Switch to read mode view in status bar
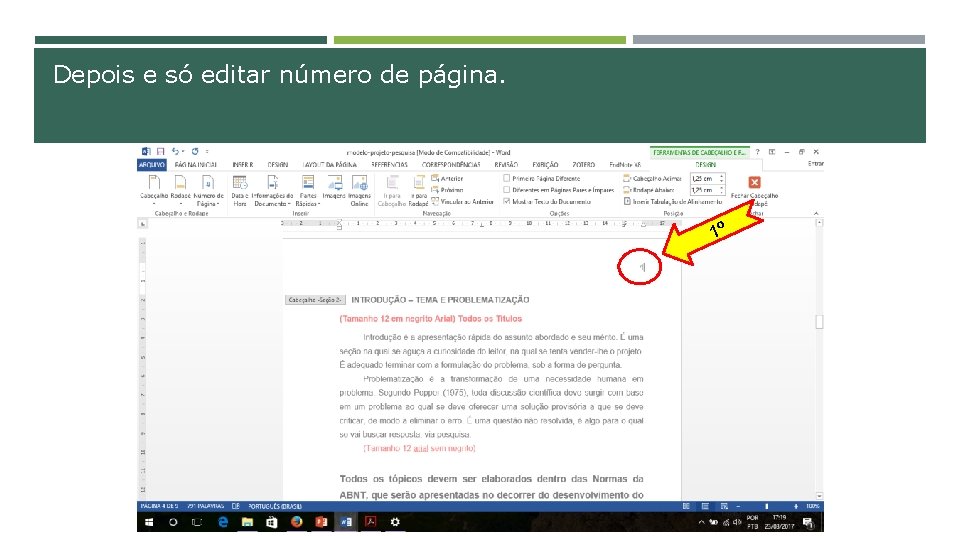Screen dimensions: 960x540 click(686, 506)
